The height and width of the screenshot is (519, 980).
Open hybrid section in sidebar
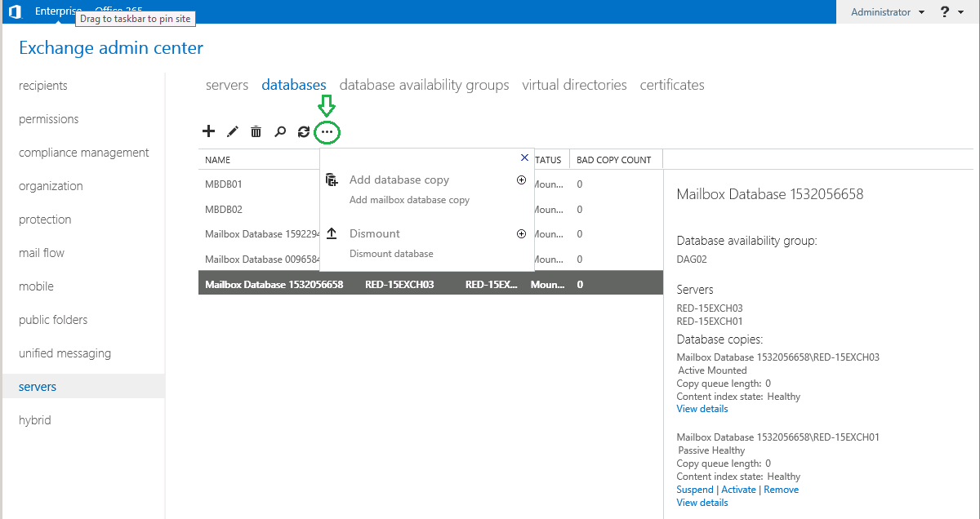(35, 420)
